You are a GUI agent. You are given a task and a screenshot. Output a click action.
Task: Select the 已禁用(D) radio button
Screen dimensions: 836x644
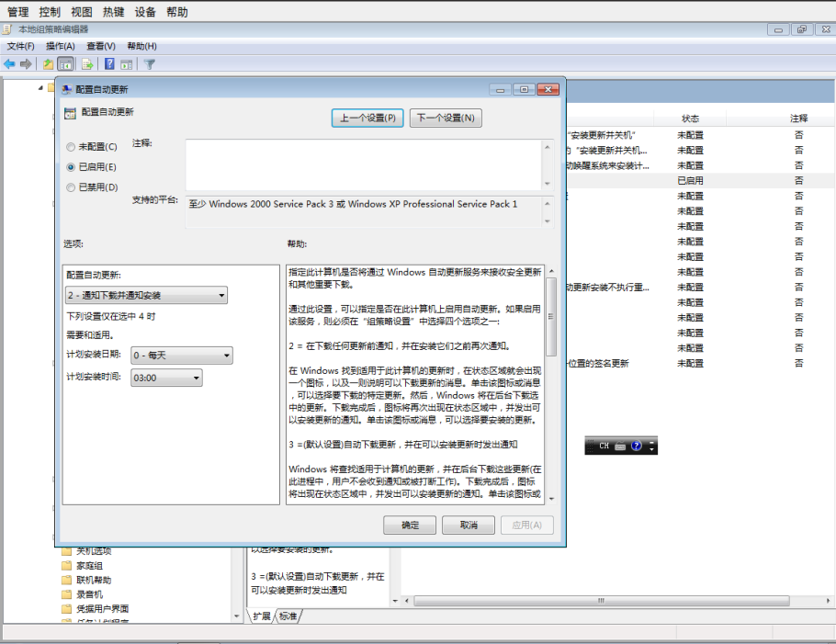pyautogui.click(x=71, y=187)
